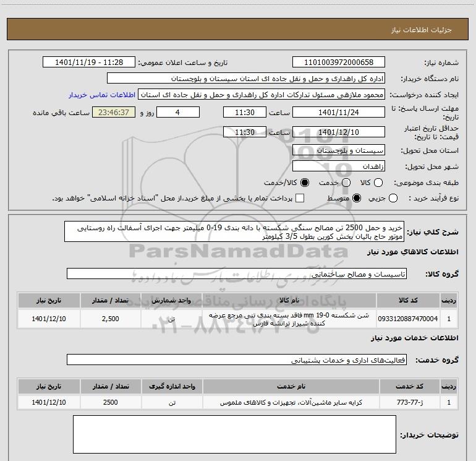Click the واحد اندازه گیری column header
The height and width of the screenshot is (461, 476).
[172, 387]
